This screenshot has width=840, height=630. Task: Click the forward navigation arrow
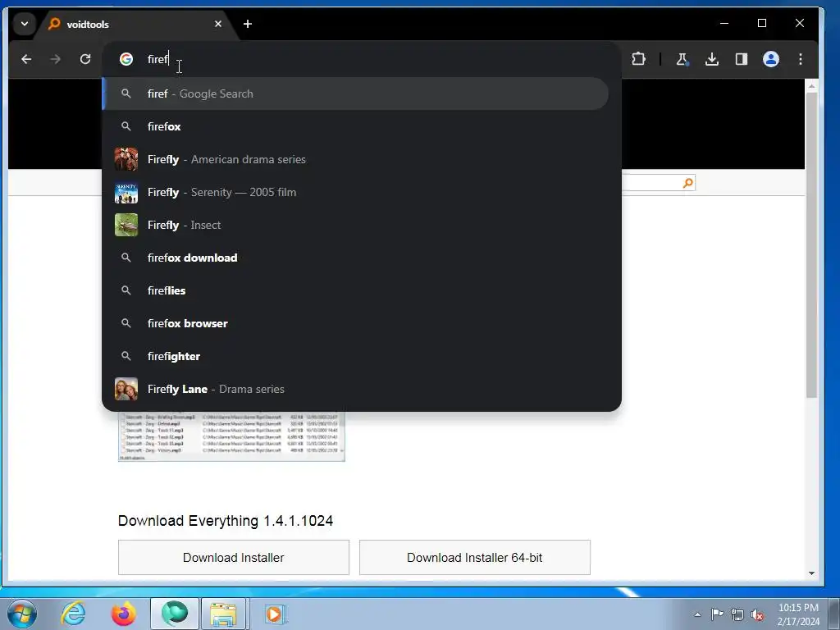(55, 59)
